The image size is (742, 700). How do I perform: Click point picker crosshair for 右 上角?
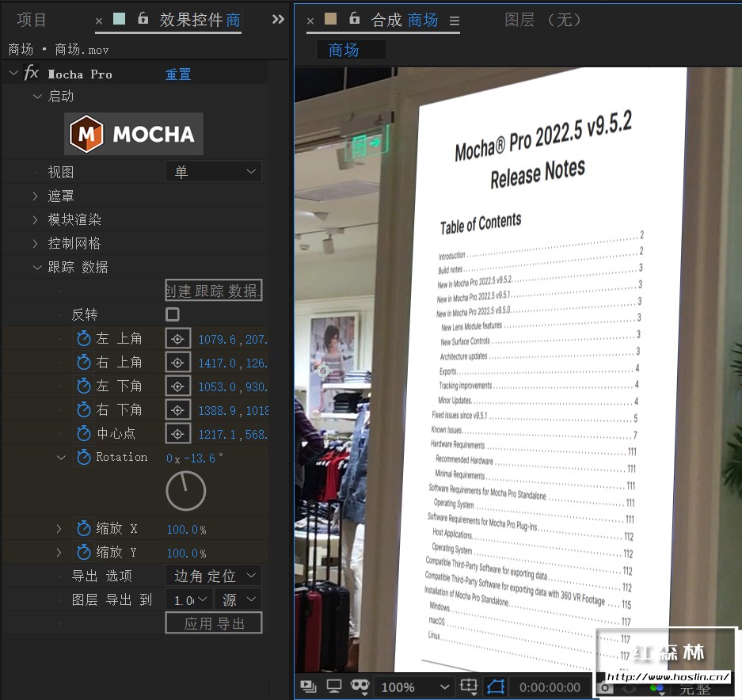tap(178, 363)
